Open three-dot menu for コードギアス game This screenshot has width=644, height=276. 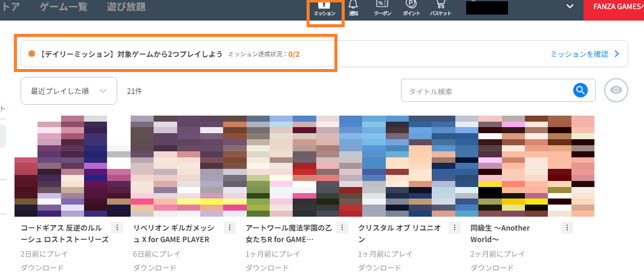tap(117, 228)
